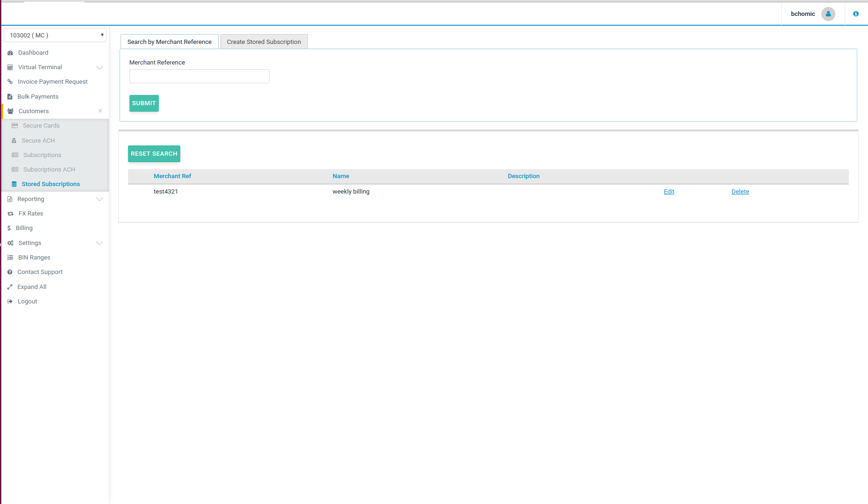This screenshot has height=504, width=868.
Task: Click the Dashboard gauge icon
Action: (10, 53)
